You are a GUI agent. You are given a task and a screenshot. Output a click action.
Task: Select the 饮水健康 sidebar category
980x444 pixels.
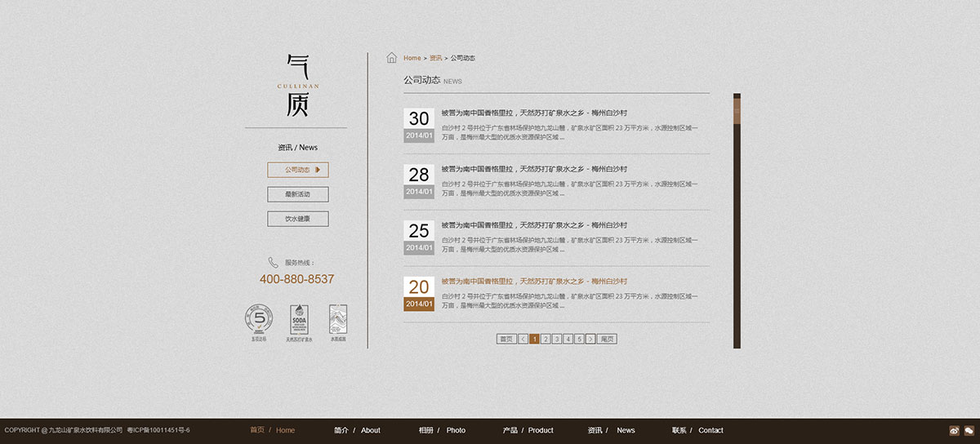point(297,219)
